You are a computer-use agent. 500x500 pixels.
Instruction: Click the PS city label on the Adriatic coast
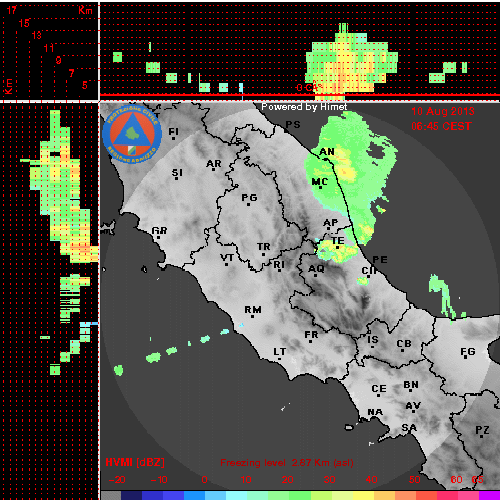[x=293, y=125]
